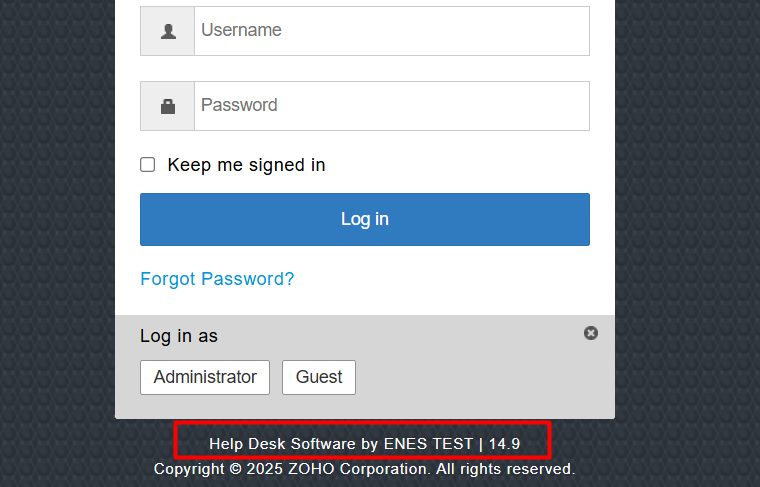Enable the Keep me signed in checkbox
This screenshot has height=487, width=760.
(147, 165)
